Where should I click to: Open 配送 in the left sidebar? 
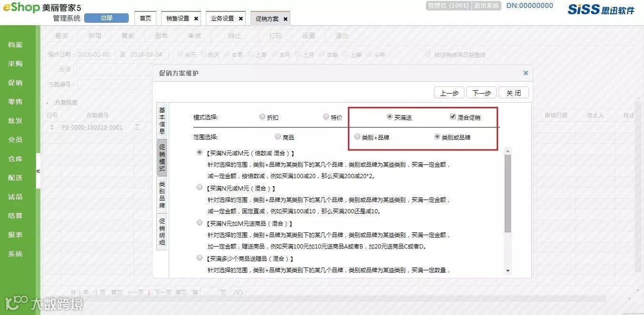(15, 178)
